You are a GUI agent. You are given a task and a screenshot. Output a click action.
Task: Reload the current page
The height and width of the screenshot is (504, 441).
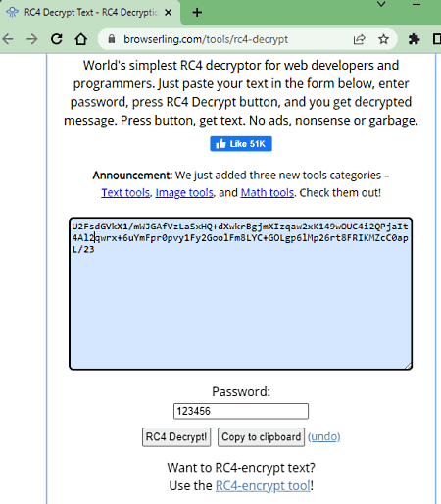click(57, 39)
